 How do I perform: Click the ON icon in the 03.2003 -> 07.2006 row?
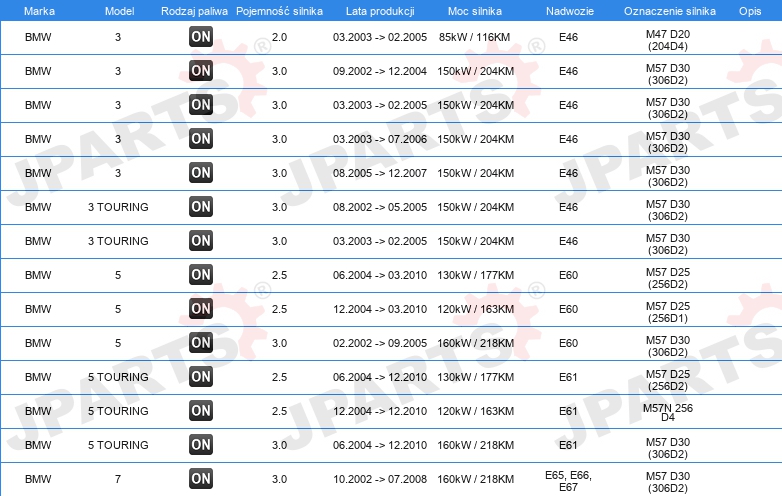pos(201,139)
